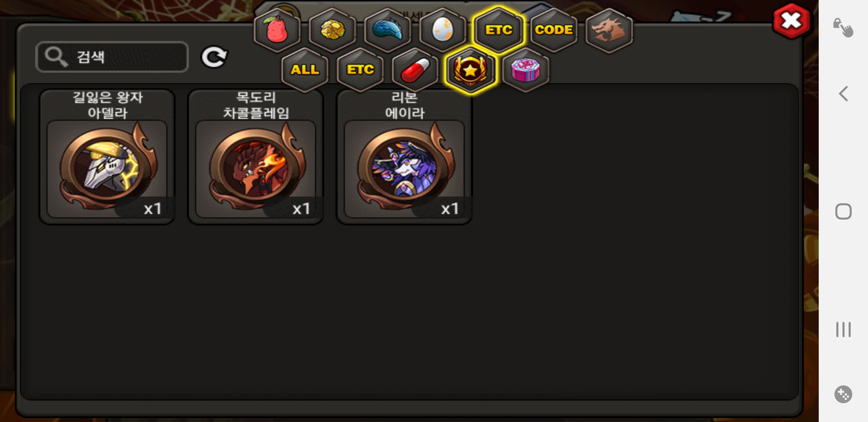Select the star medal badge filter
Image resolution: width=868 pixels, height=422 pixels.
coord(470,70)
